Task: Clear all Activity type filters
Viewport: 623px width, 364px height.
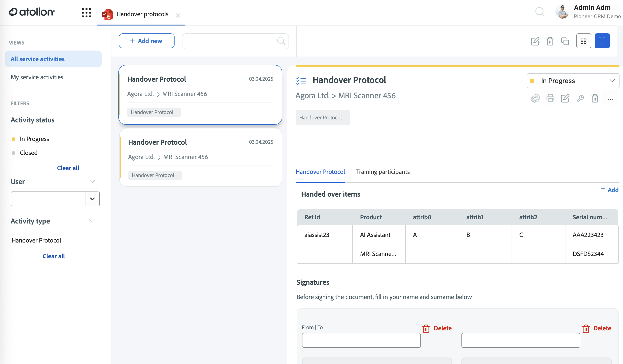Action: tap(54, 256)
